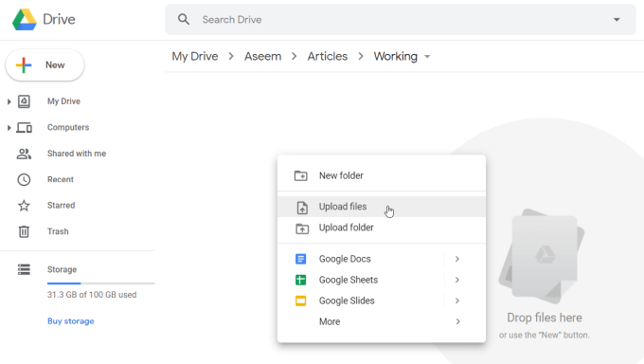This screenshot has width=644, height=364.
Task: Expand Computers tree arrow
Action: click(x=9, y=128)
